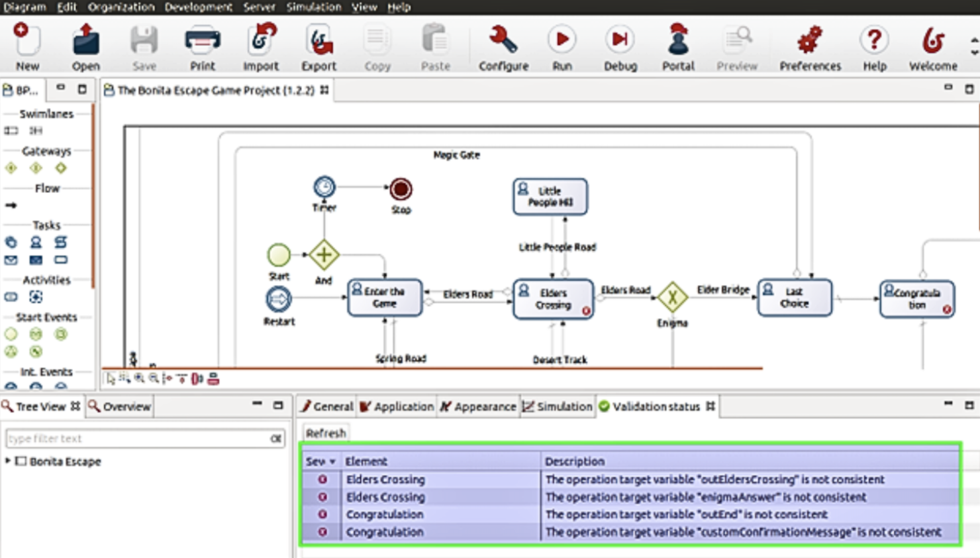
Task: Select the Restart event in diagram
Action: (x=279, y=300)
